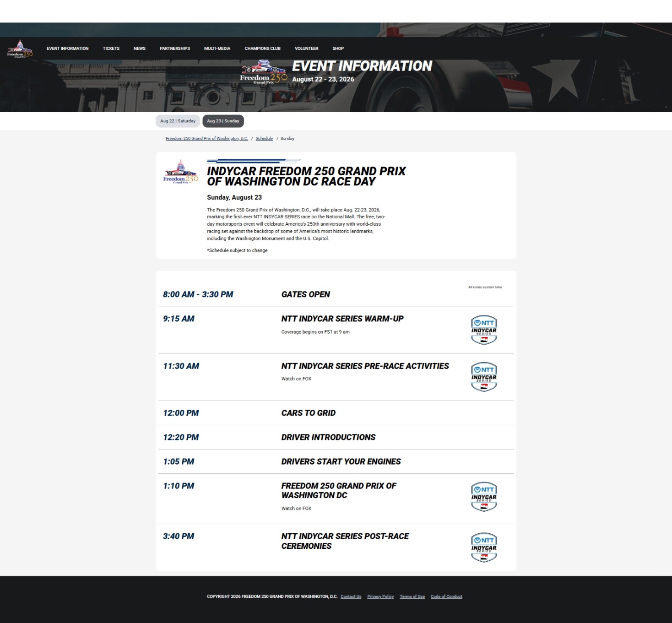The width and height of the screenshot is (672, 623).
Task: Open the Contact Us footer link
Action: tap(351, 596)
